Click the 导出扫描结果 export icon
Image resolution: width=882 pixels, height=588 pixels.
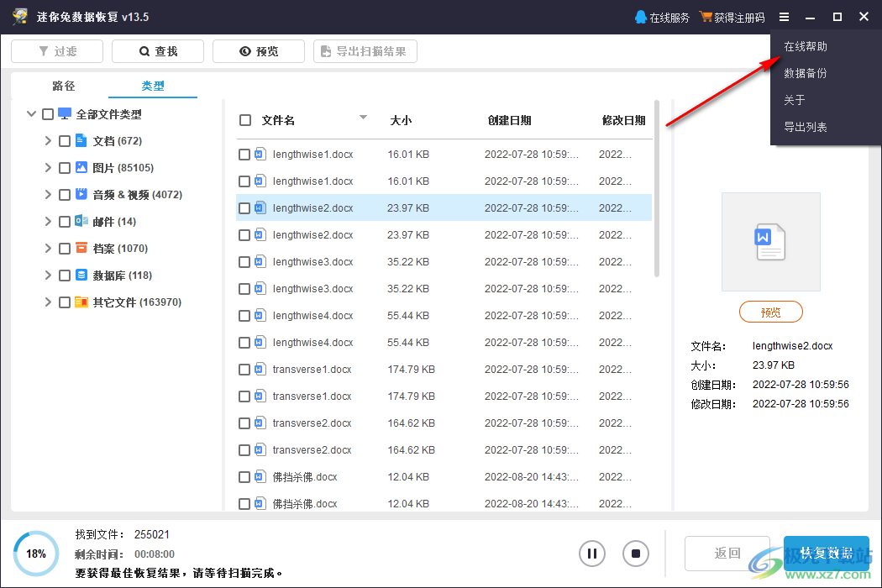point(325,50)
